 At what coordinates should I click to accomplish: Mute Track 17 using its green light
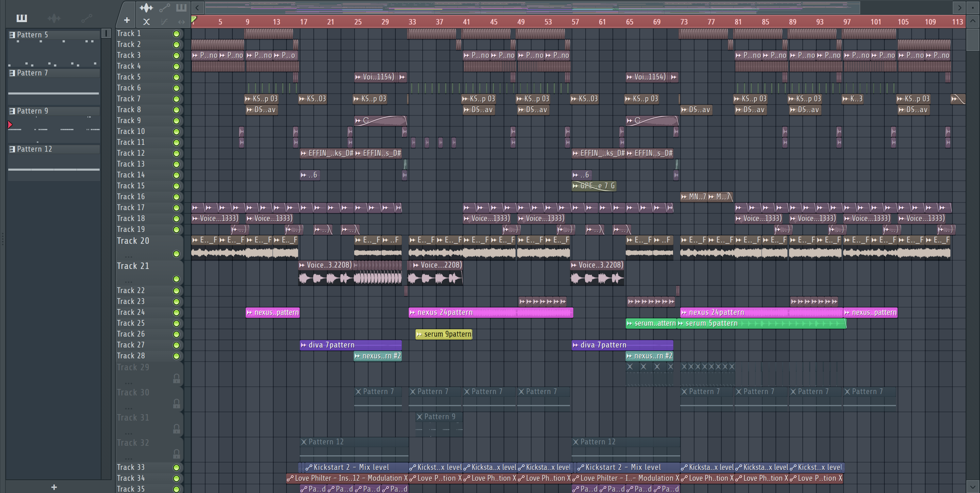click(x=177, y=208)
